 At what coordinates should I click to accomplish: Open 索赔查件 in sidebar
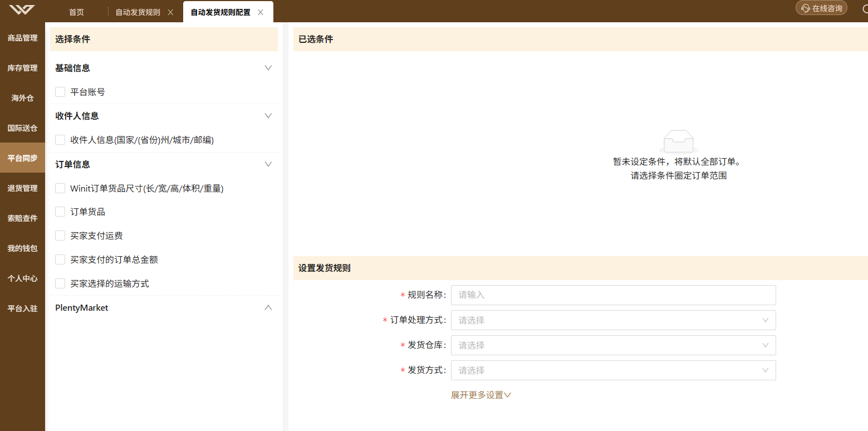pyautogui.click(x=22, y=218)
